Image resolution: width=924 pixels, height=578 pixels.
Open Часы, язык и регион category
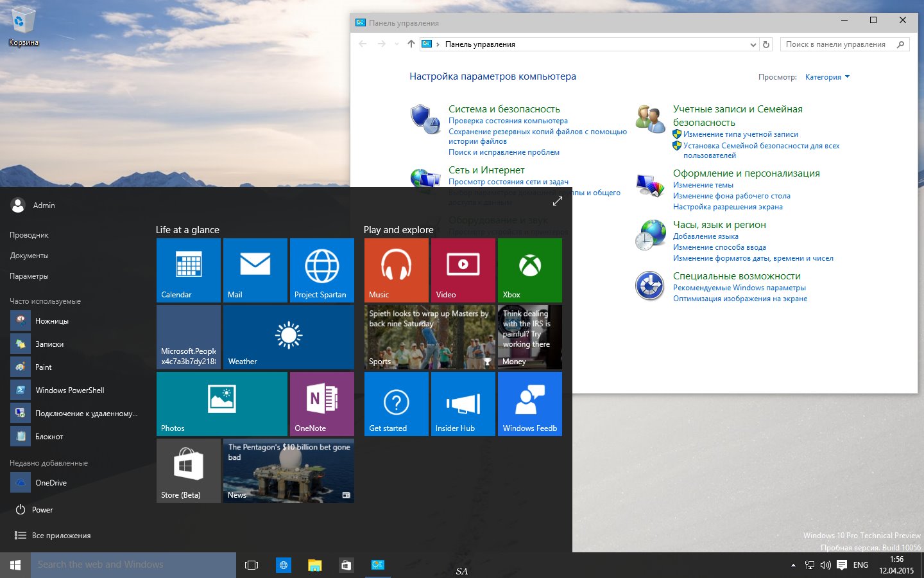pos(719,225)
